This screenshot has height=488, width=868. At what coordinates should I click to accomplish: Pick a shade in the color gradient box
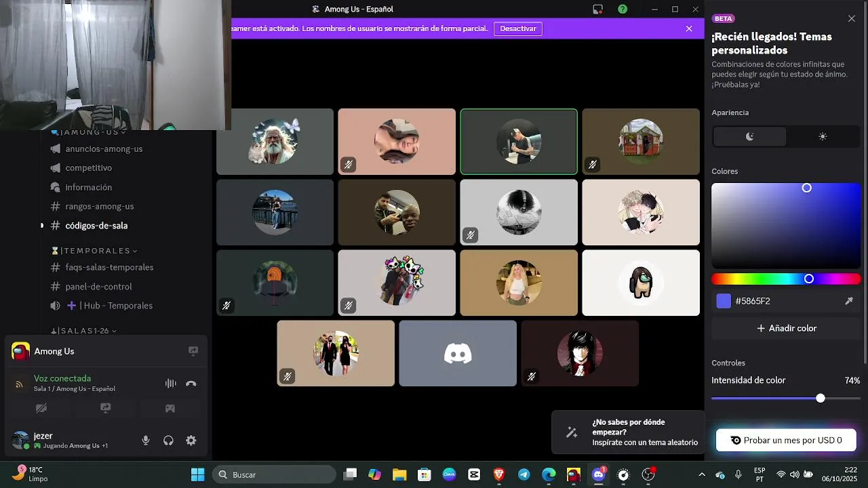click(786, 226)
